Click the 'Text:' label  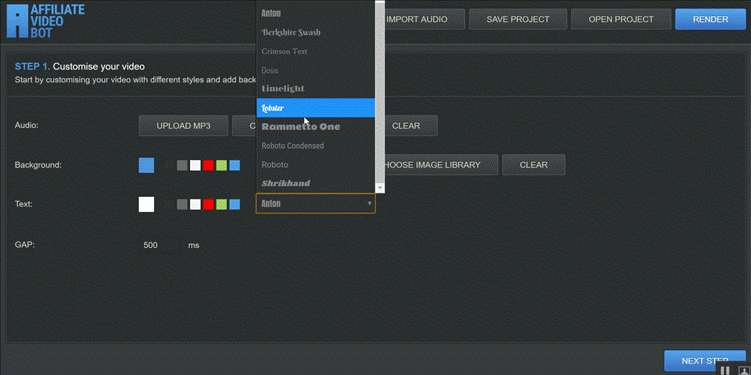[x=23, y=204]
